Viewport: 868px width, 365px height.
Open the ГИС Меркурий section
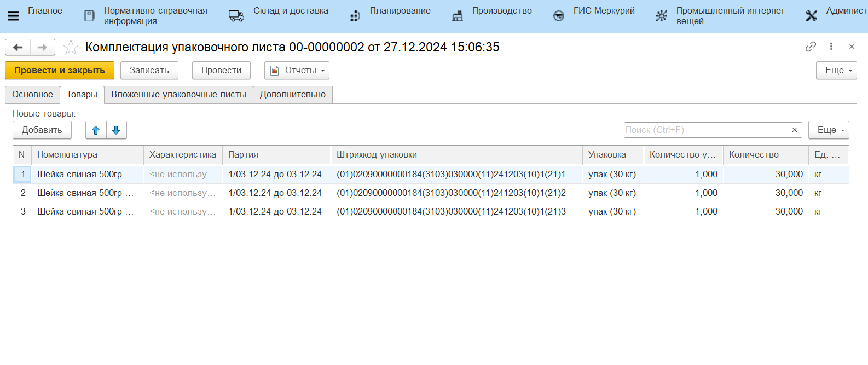pyautogui.click(x=604, y=11)
